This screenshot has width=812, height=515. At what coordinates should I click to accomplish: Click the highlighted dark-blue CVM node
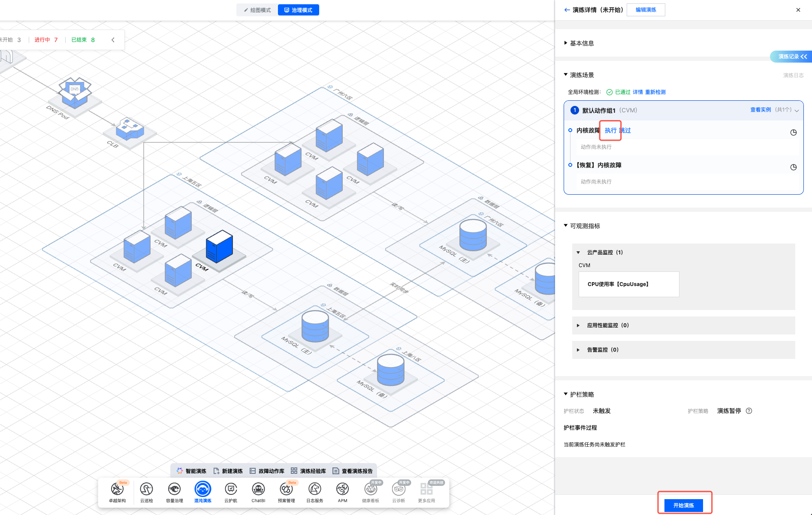pyautogui.click(x=219, y=247)
